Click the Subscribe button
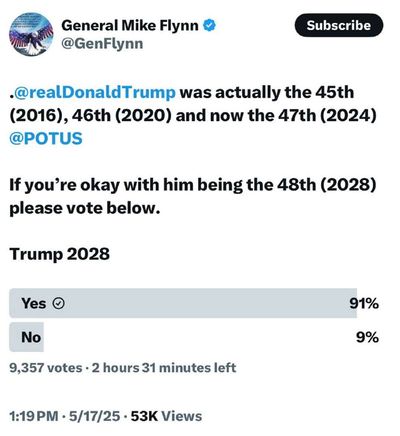400x436 pixels. pos(339,25)
